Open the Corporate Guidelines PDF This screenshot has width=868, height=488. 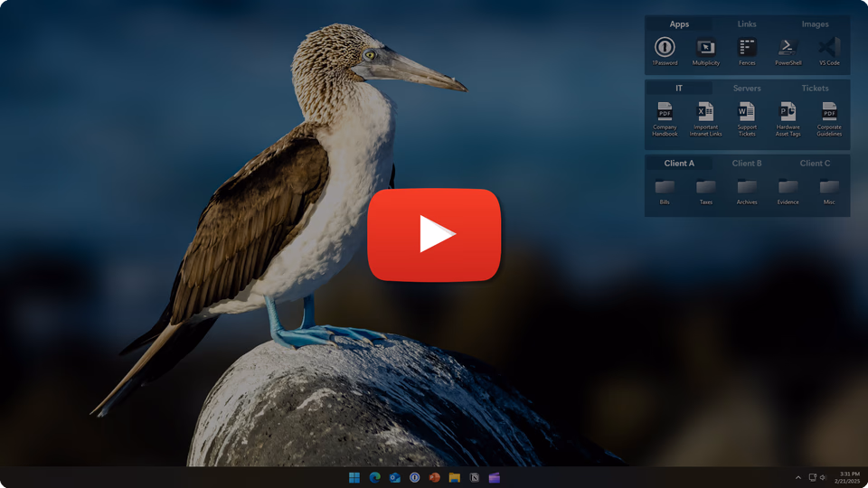pos(829,119)
